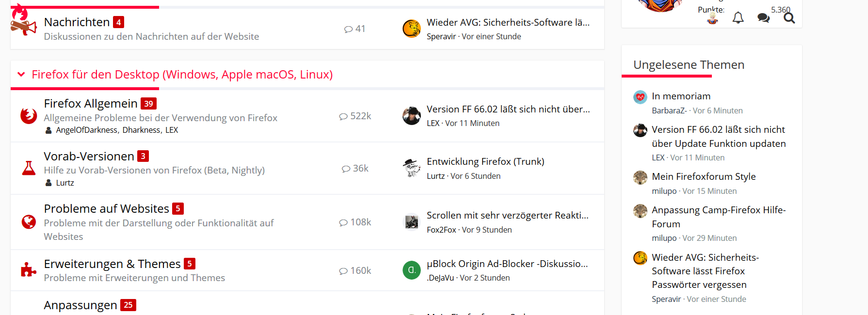Click the Erweiterungen & Themes puzzle icon
868x315 pixels.
29,269
